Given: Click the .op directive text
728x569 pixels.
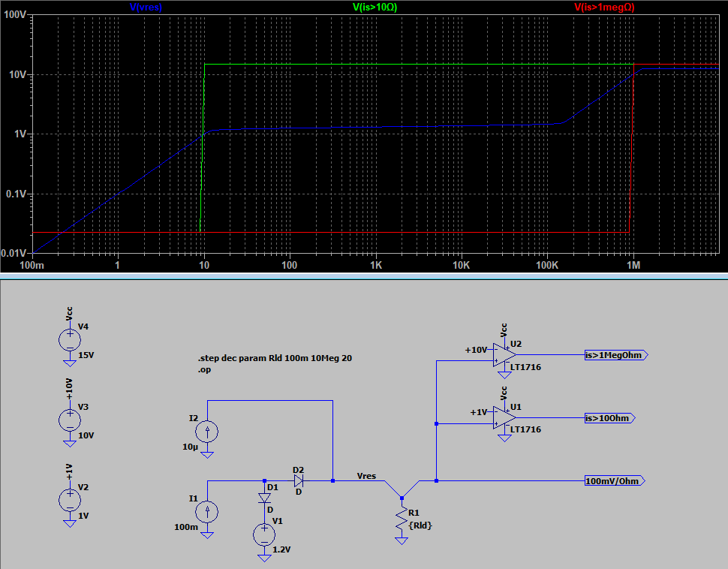Looking at the screenshot, I should click(x=204, y=370).
